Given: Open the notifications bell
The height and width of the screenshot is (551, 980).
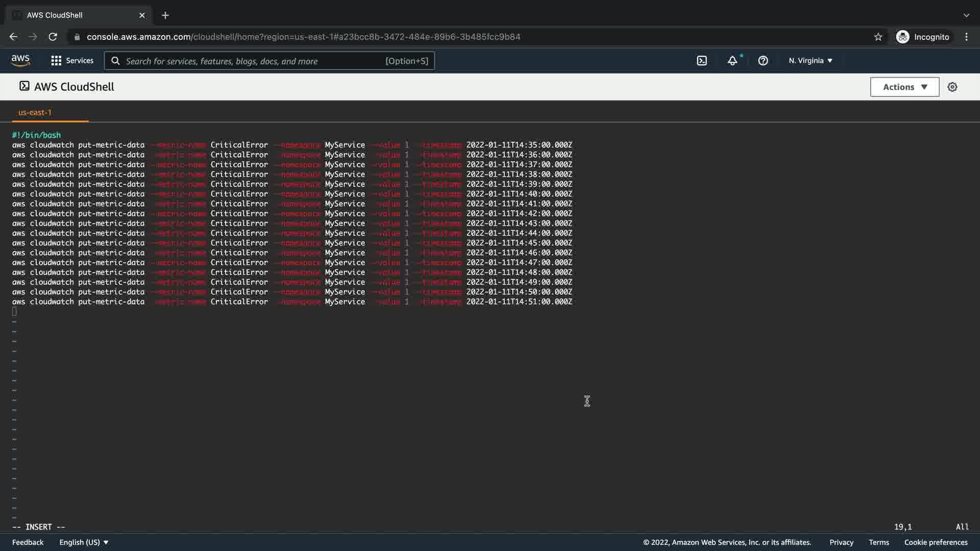Looking at the screenshot, I should click(x=732, y=61).
